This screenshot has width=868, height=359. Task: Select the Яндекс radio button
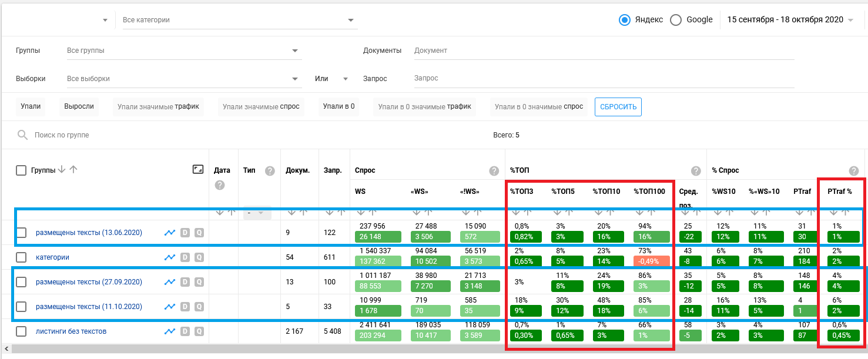coord(625,20)
